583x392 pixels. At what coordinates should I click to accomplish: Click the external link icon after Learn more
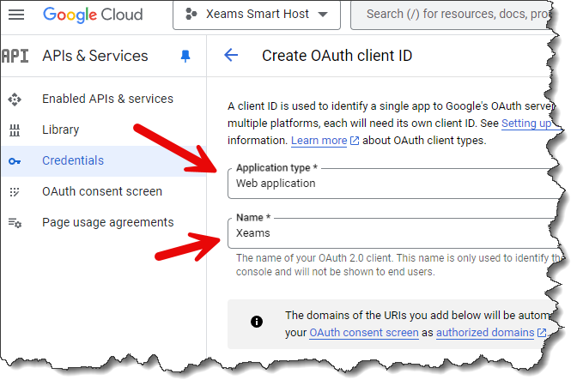pos(355,141)
